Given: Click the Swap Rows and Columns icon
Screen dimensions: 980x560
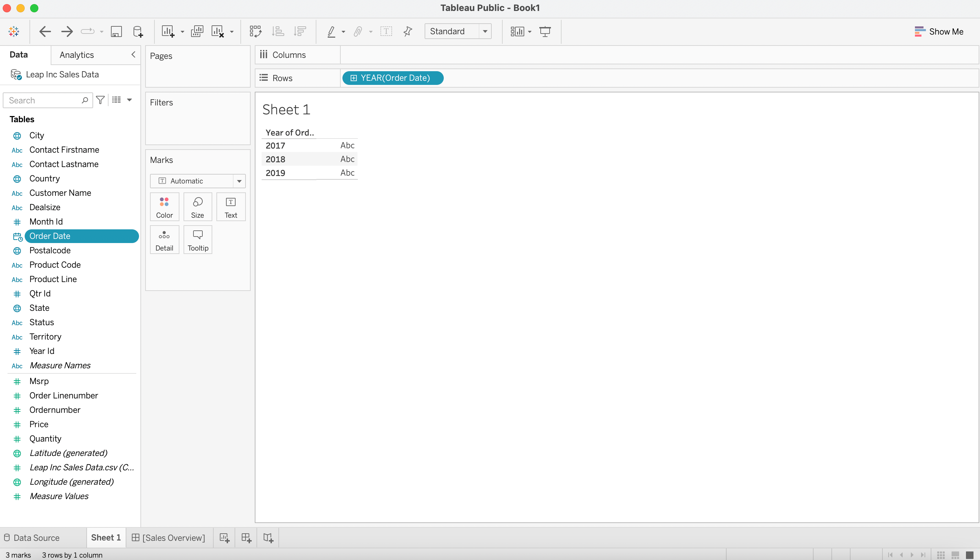Looking at the screenshot, I should click(255, 31).
